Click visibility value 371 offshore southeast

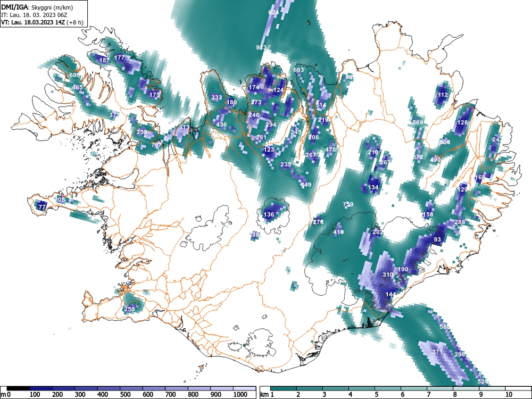437,352
